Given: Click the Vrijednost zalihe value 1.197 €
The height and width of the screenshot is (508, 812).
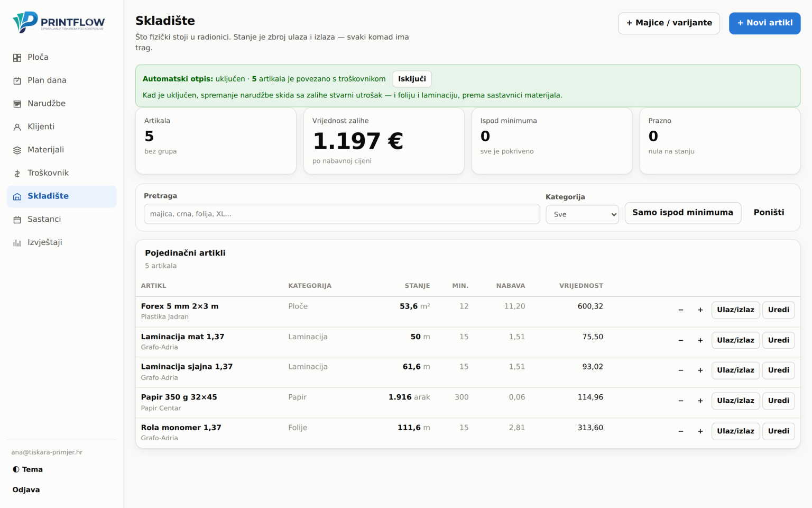Looking at the screenshot, I should pos(358,141).
